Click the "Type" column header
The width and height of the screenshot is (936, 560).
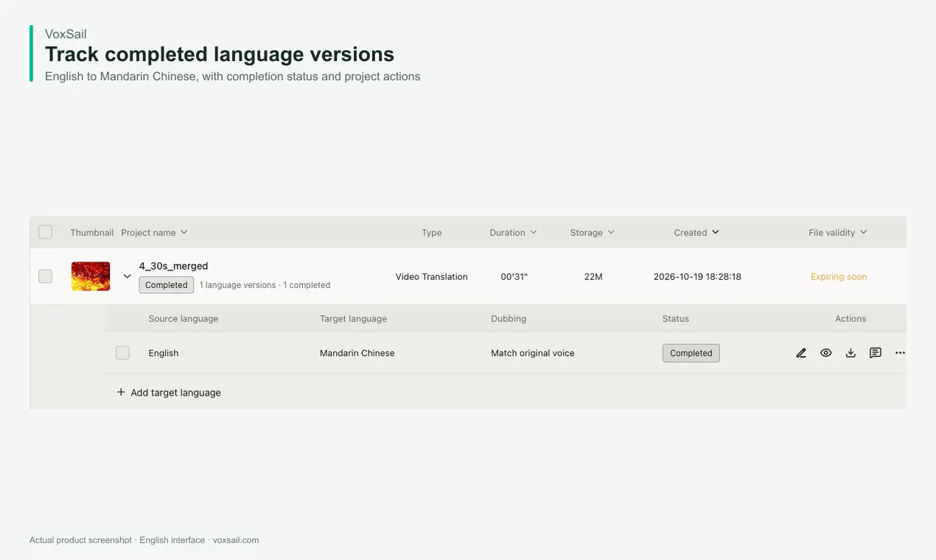pyautogui.click(x=432, y=233)
